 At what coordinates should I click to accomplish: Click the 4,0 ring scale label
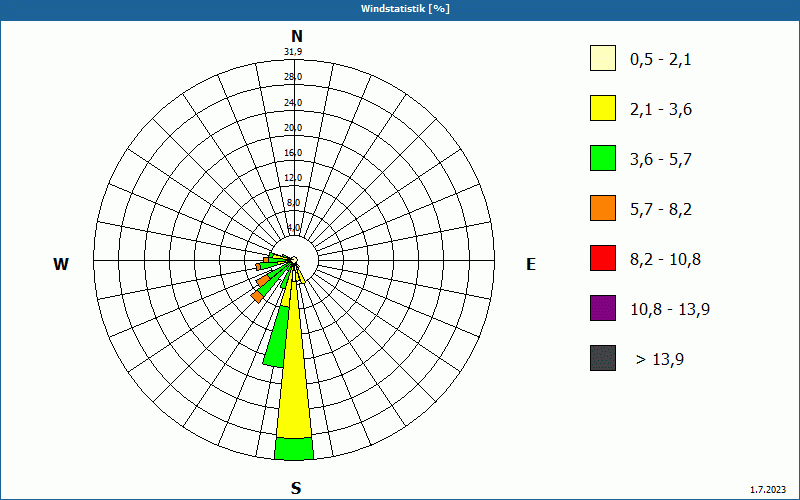point(294,228)
